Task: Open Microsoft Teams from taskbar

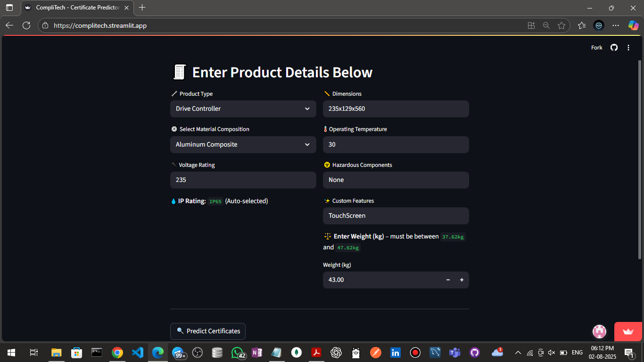Action: tap(454, 353)
